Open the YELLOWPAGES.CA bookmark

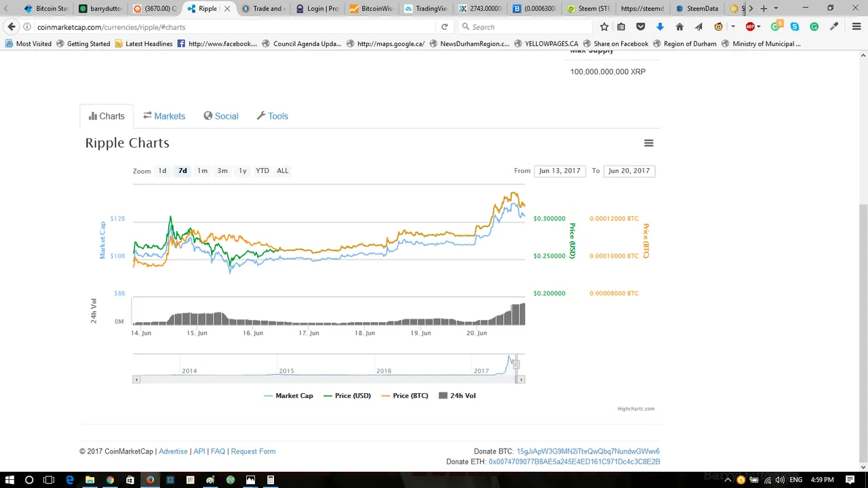click(x=547, y=44)
